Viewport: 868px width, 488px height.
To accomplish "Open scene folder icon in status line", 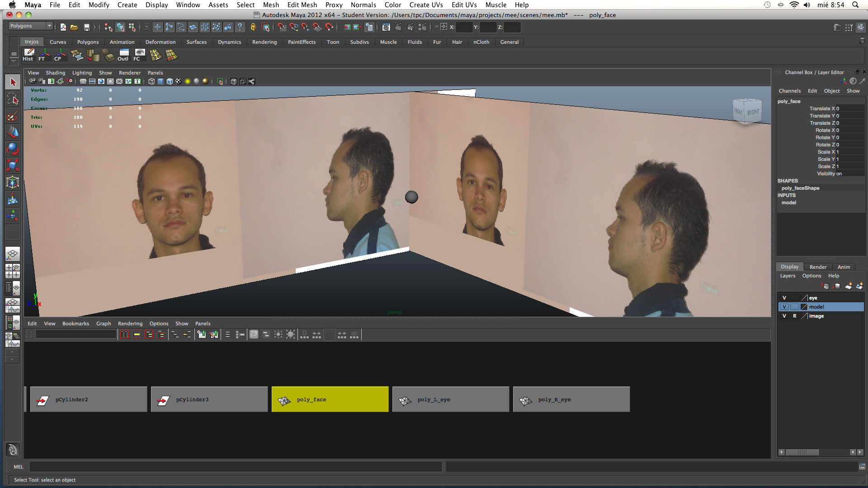I will (74, 27).
